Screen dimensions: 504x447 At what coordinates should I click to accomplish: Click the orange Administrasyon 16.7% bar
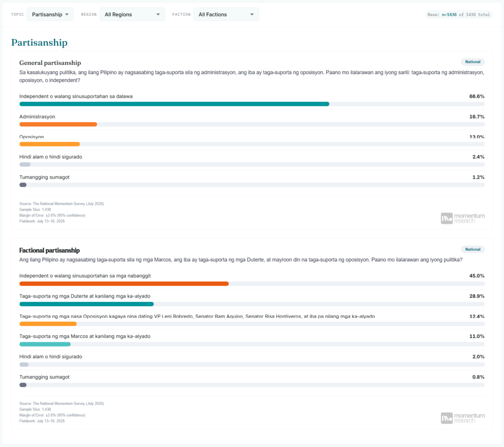click(58, 124)
